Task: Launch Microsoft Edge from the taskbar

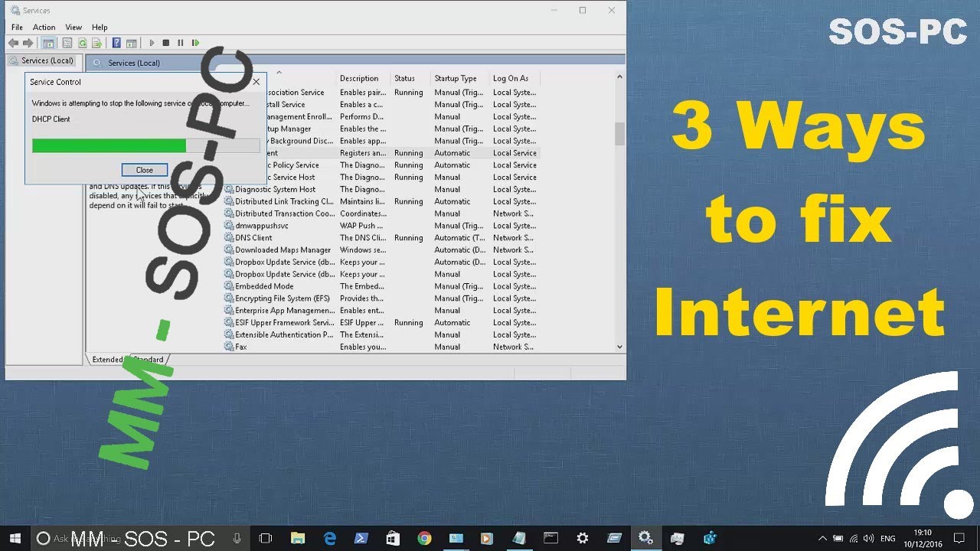Action: pyautogui.click(x=330, y=538)
